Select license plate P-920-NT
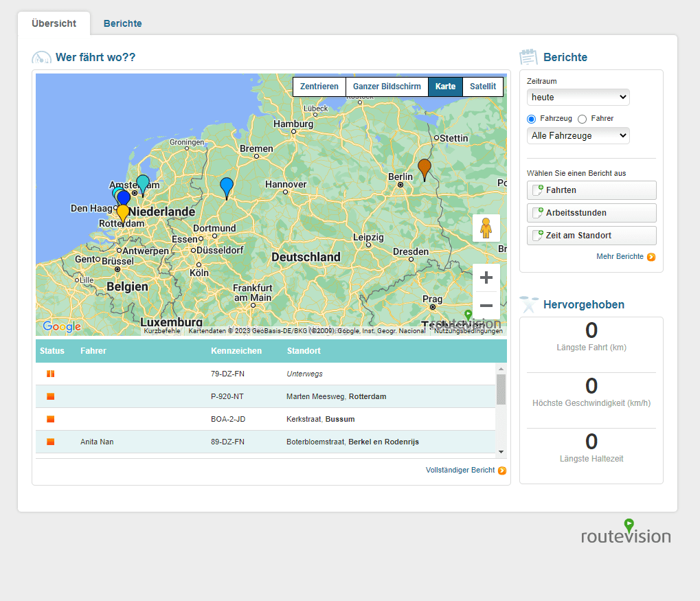 (x=227, y=396)
